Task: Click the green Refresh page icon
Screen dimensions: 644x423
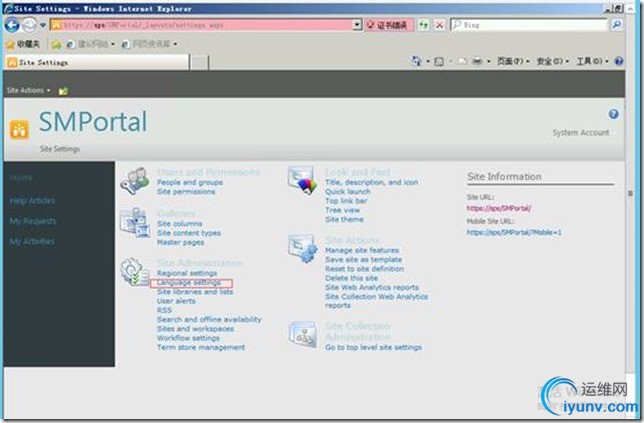Action: 423,25
